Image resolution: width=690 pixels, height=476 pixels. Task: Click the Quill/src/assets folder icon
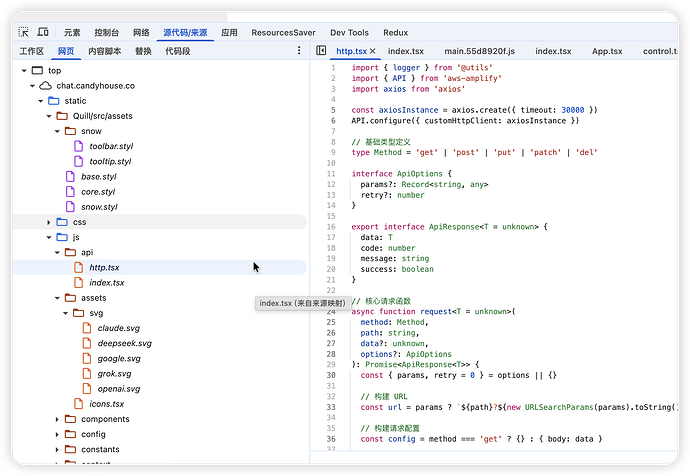click(x=62, y=116)
